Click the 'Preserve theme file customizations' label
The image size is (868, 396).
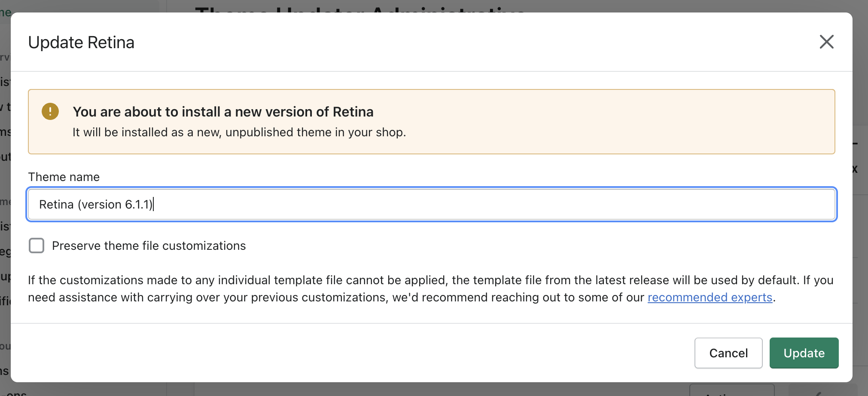click(149, 246)
